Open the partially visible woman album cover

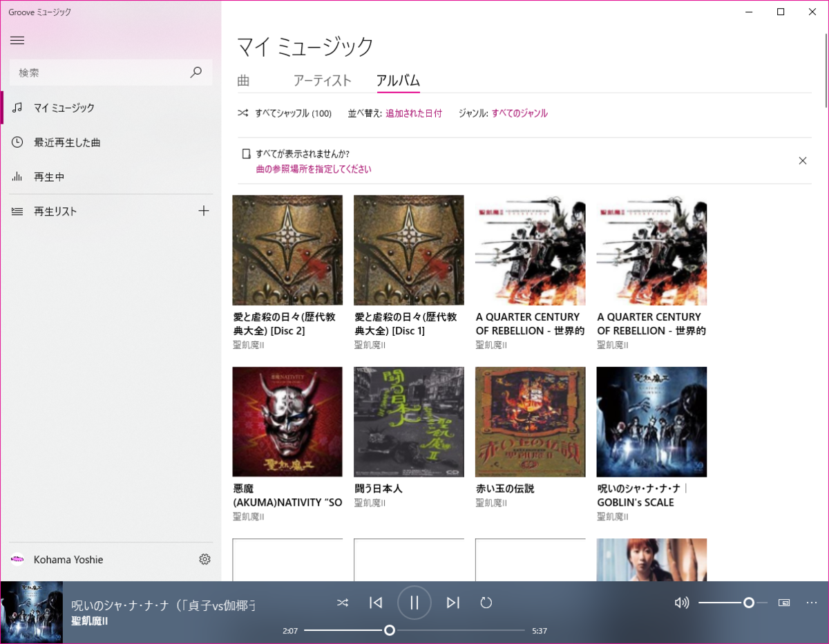[652, 560]
